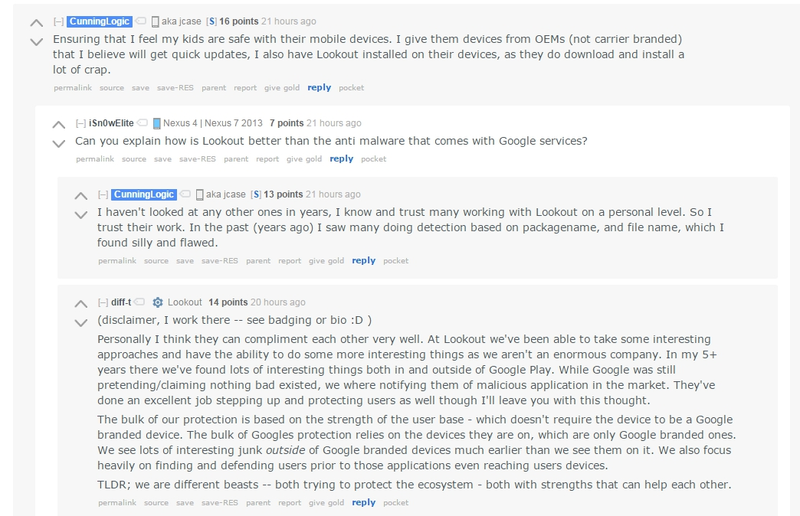Collapse CunningLogic's 16 points comment thread

pos(59,21)
